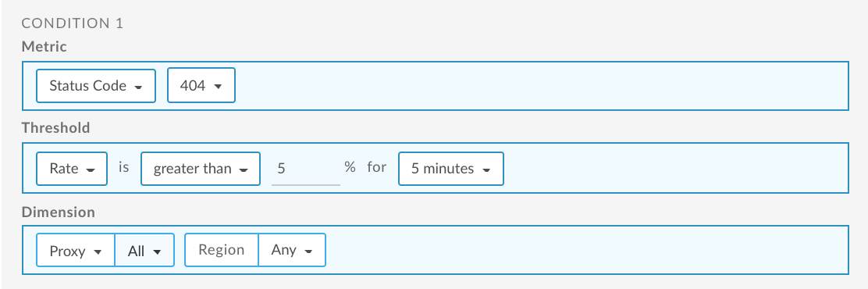Open the Any region dropdown
The image size is (868, 289).
[292, 250]
